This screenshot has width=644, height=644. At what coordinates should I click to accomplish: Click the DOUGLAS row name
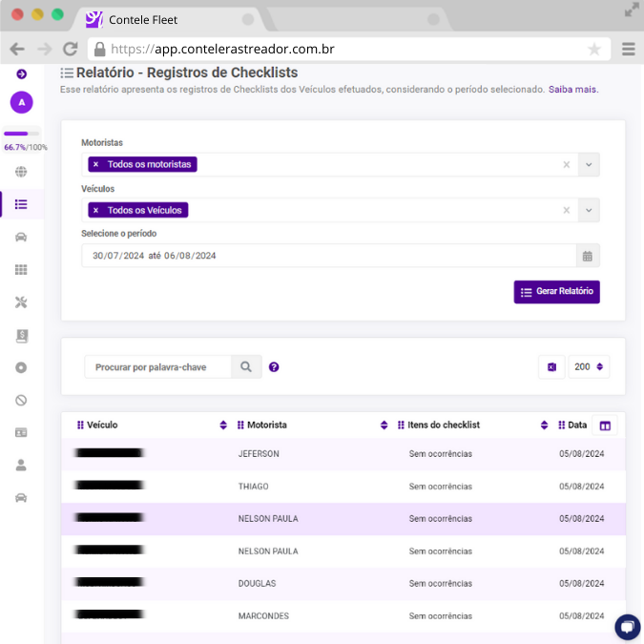(257, 584)
